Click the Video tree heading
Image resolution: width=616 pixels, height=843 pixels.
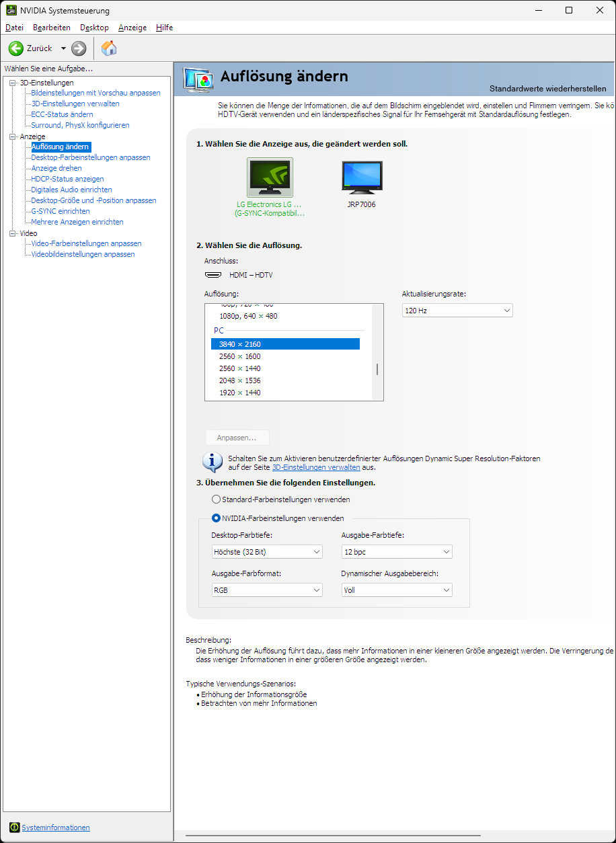[x=29, y=233]
